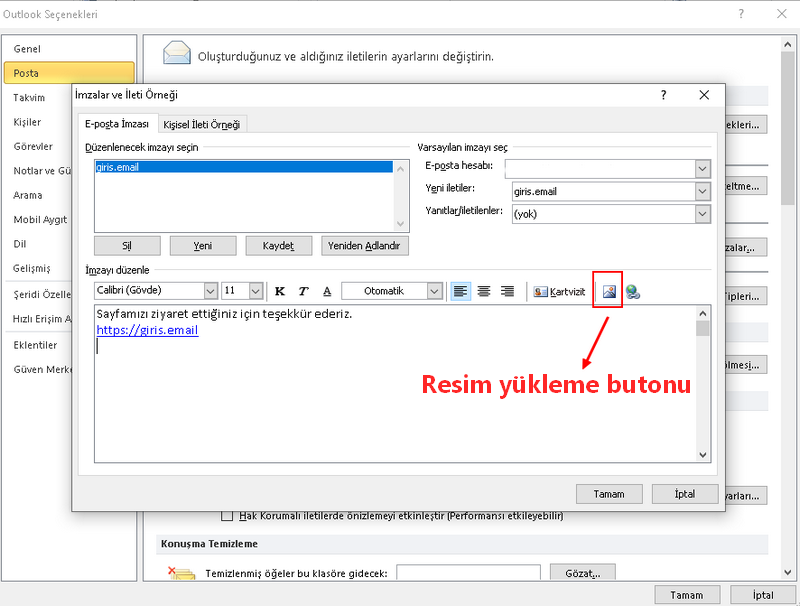Click the Yeni button to create signature

(x=203, y=246)
